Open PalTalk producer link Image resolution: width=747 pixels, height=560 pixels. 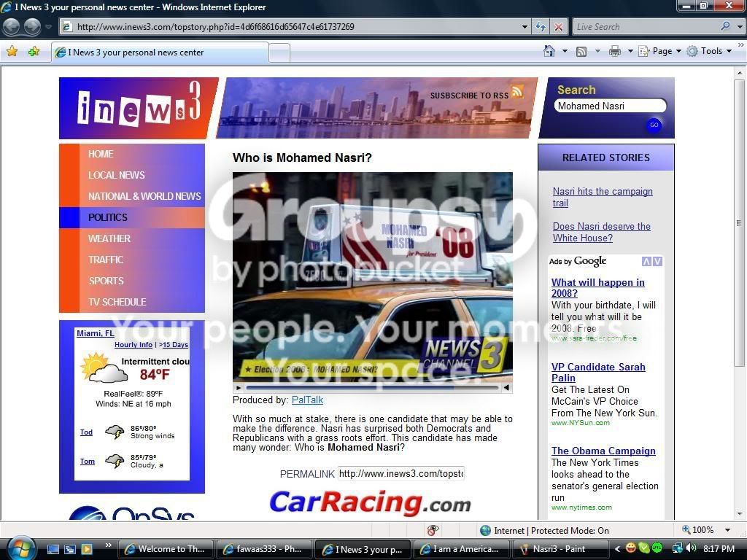307,400
